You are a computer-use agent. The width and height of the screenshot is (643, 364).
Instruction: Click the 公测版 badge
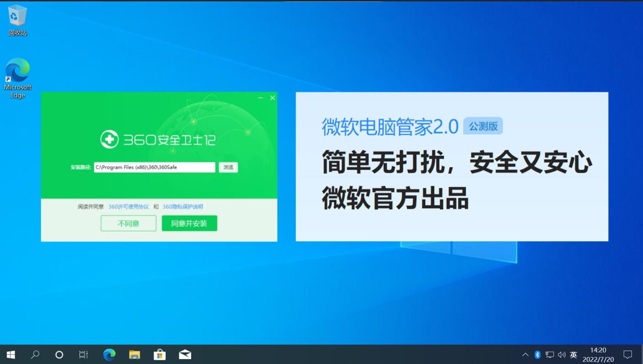[x=483, y=126]
